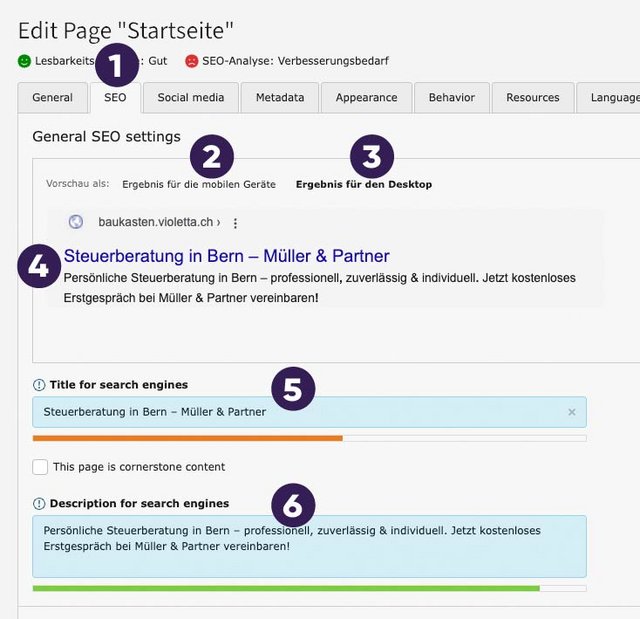
Task: Open the Language tab
Action: 613,98
